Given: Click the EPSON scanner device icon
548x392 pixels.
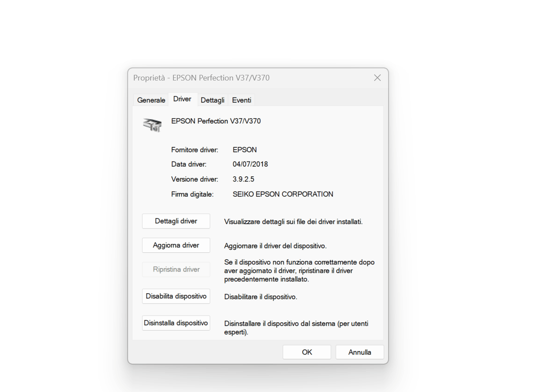Looking at the screenshot, I should 152,125.
